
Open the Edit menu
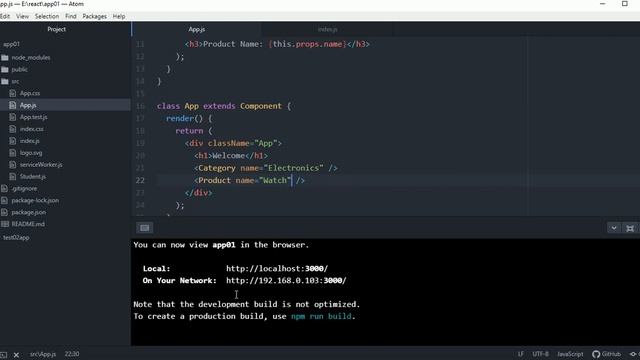pyautogui.click(x=4, y=16)
